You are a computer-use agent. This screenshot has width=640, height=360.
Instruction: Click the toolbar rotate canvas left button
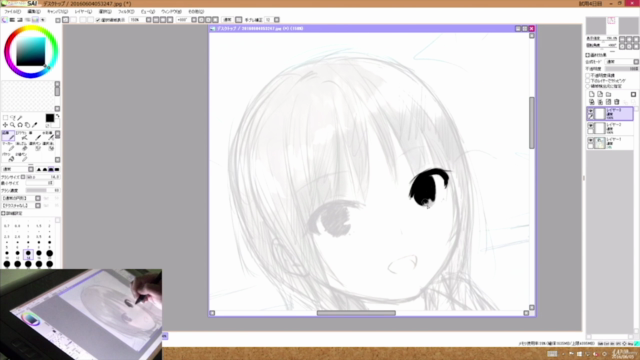click(201, 20)
